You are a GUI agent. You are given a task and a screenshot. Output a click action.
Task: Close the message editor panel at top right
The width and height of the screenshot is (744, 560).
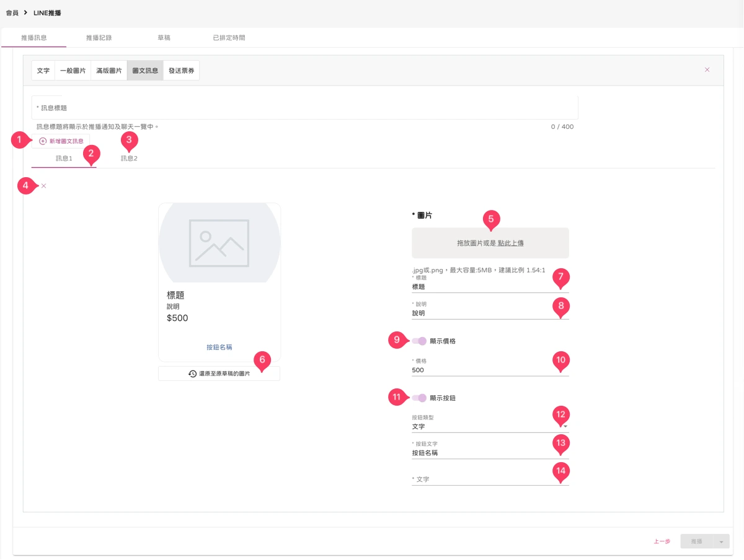click(x=707, y=69)
